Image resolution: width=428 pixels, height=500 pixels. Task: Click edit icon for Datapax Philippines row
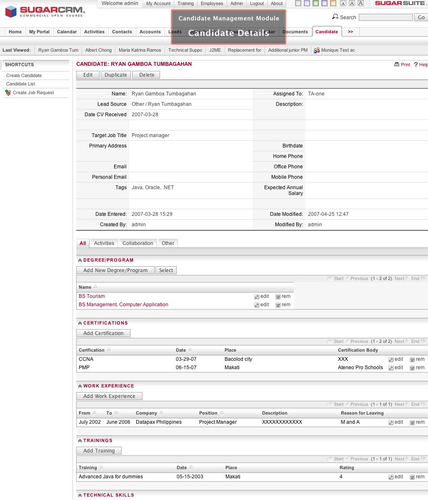tap(391, 423)
